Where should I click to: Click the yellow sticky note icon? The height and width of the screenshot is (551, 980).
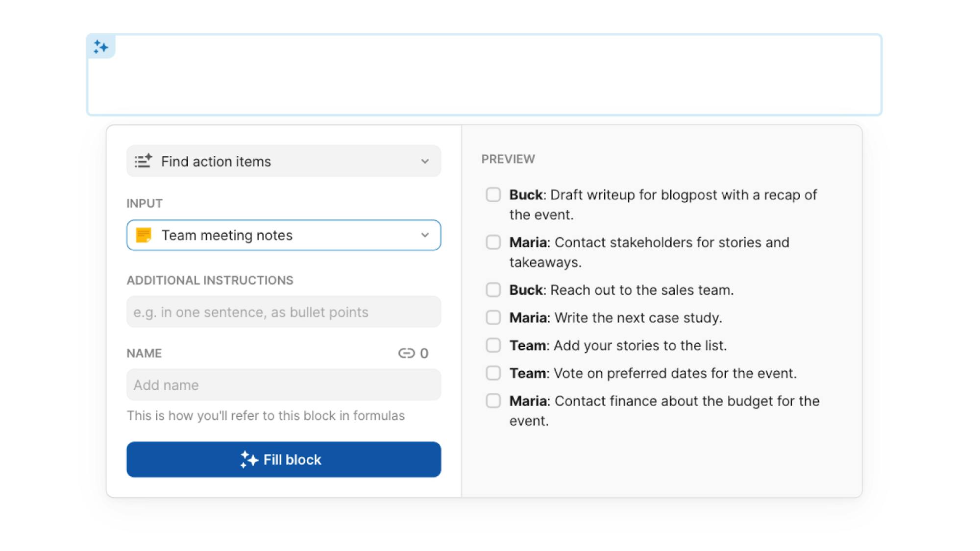coord(144,235)
